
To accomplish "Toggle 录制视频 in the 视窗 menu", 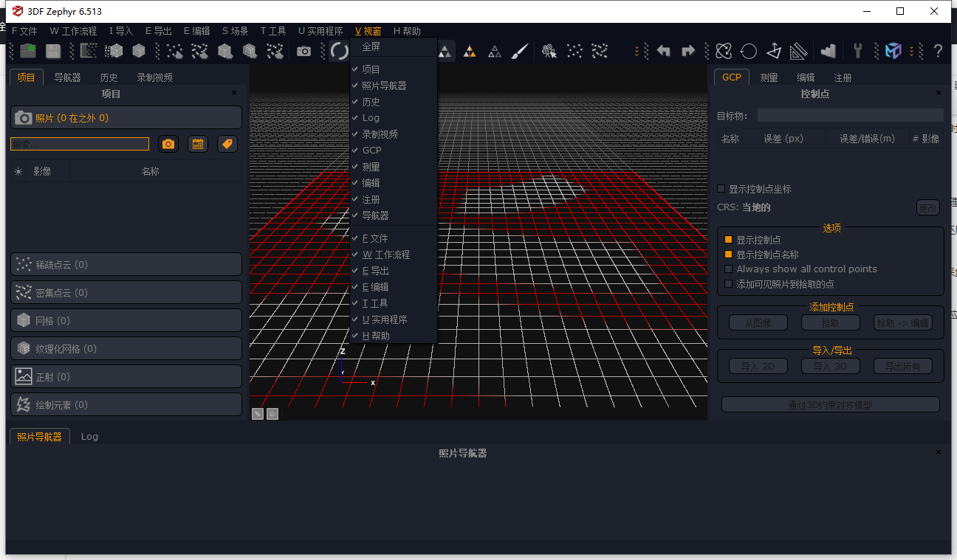I will click(x=394, y=134).
